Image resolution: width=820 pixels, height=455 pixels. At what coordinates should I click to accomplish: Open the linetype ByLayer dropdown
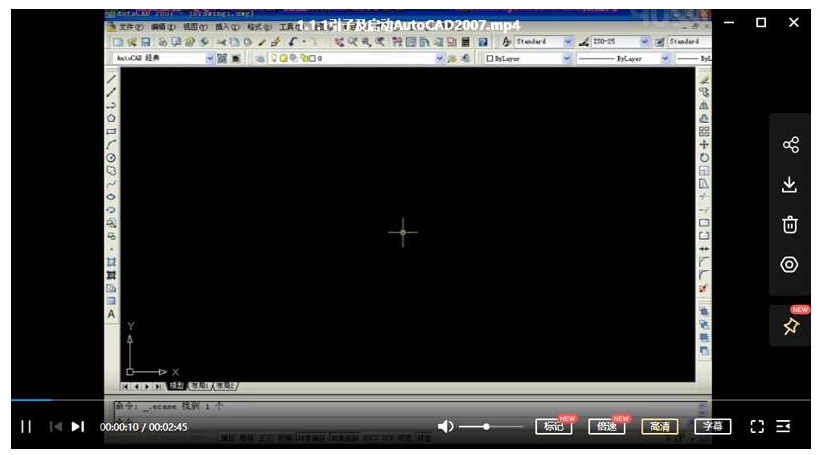point(665,59)
